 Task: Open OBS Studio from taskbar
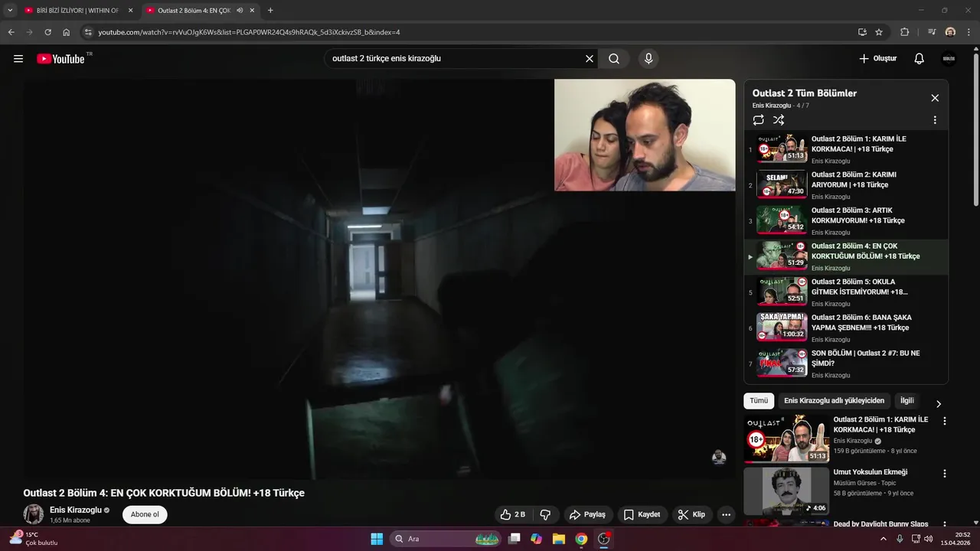pyautogui.click(x=603, y=539)
